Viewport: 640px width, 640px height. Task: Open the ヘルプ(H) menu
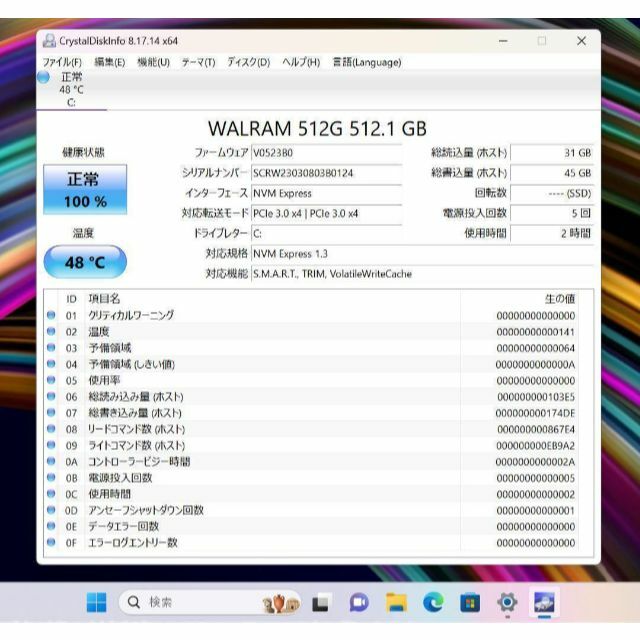[x=301, y=62]
